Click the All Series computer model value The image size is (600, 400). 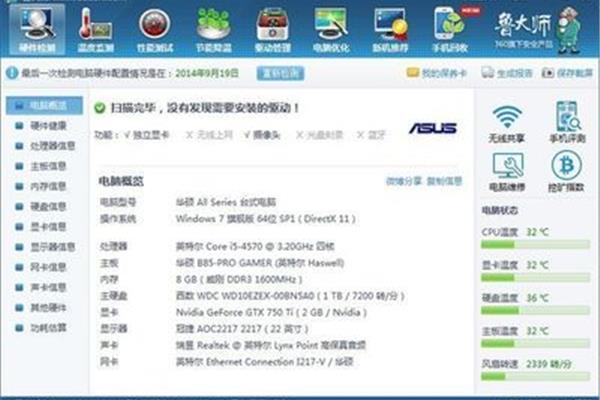(226, 202)
